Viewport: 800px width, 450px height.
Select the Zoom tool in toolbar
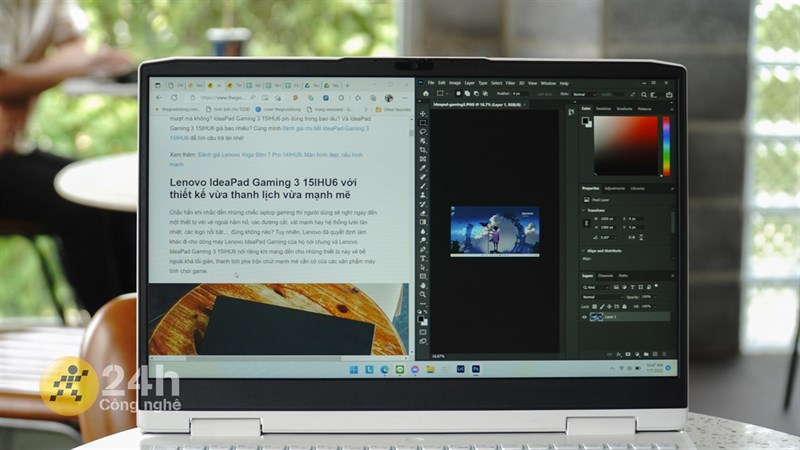[x=423, y=294]
